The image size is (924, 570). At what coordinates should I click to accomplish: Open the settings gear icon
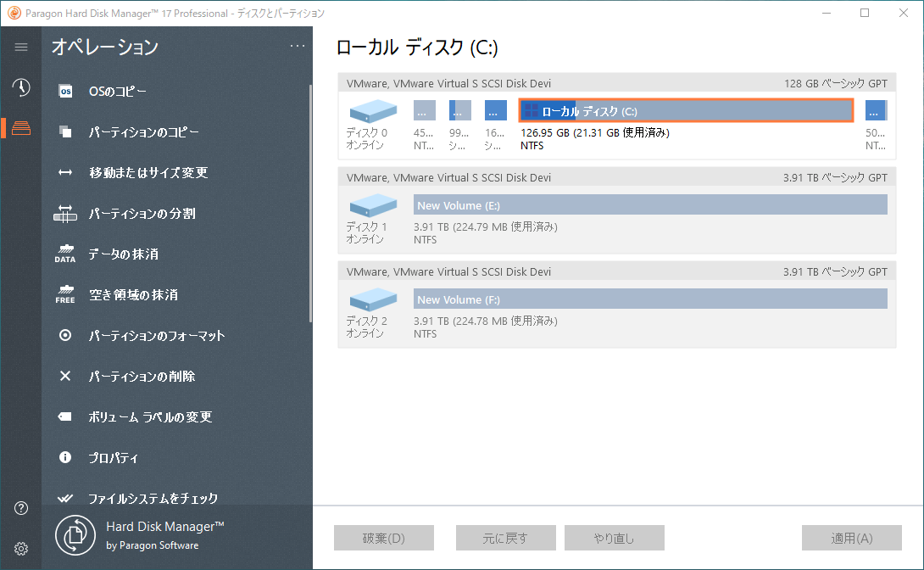coord(21,549)
